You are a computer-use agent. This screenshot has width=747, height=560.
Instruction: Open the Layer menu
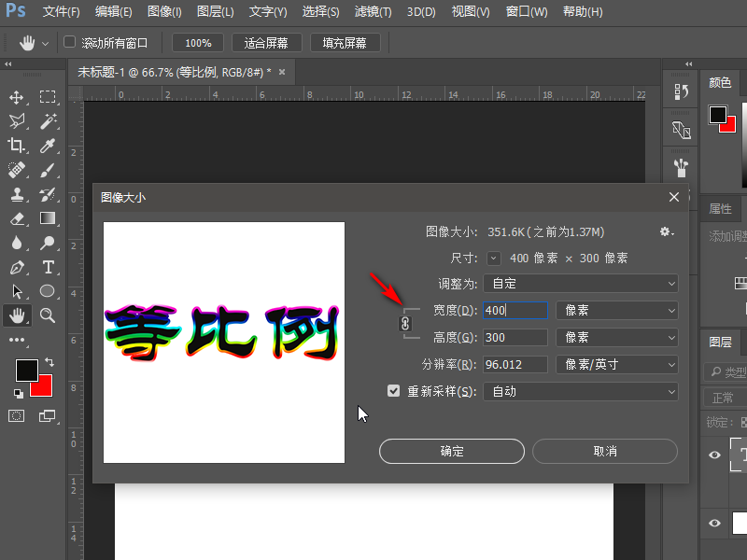pyautogui.click(x=216, y=11)
